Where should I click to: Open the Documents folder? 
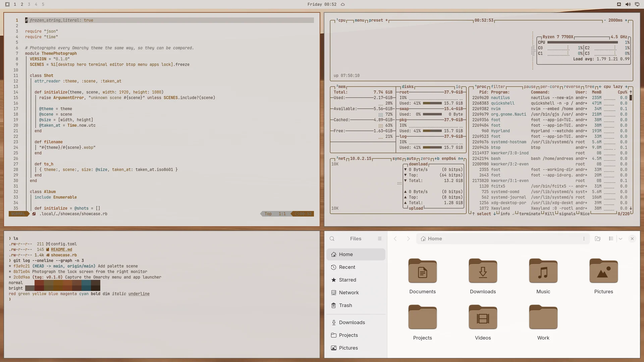click(x=423, y=276)
